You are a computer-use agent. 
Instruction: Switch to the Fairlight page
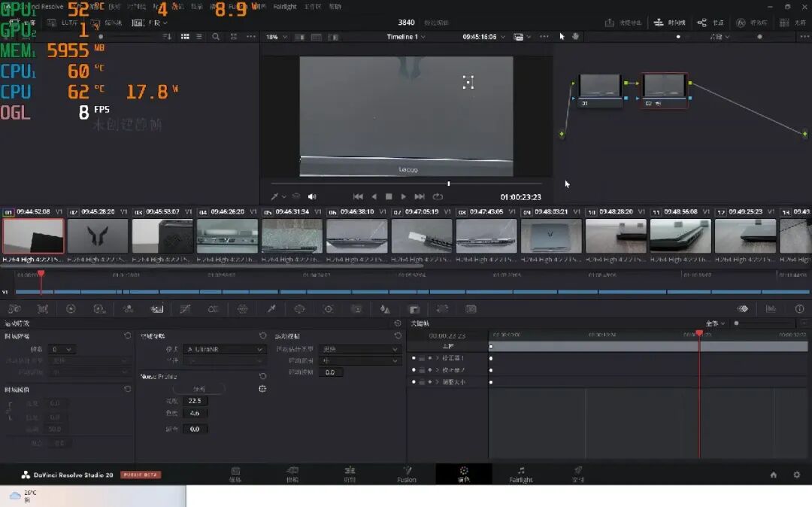tap(520, 475)
